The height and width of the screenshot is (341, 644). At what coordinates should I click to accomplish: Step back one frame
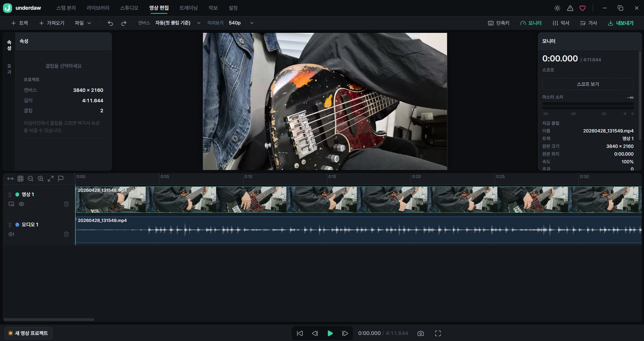(x=315, y=333)
